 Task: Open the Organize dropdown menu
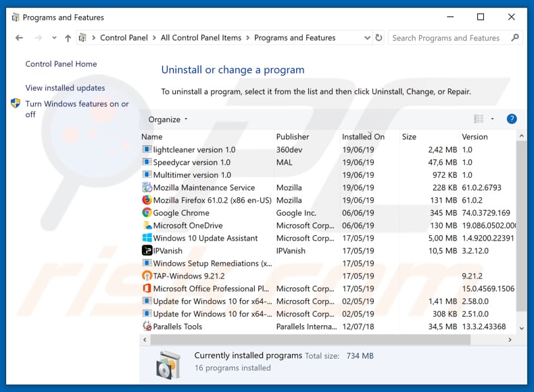click(x=168, y=120)
